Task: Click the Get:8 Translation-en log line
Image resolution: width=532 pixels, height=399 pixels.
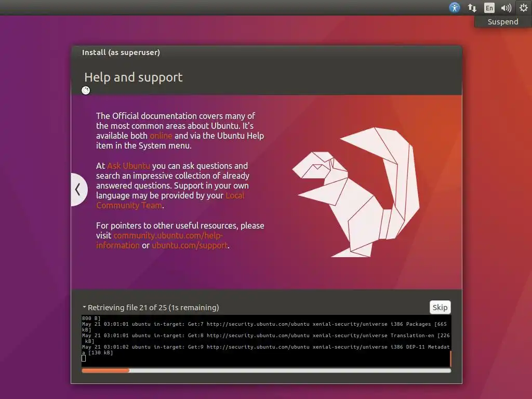Action: pos(265,338)
